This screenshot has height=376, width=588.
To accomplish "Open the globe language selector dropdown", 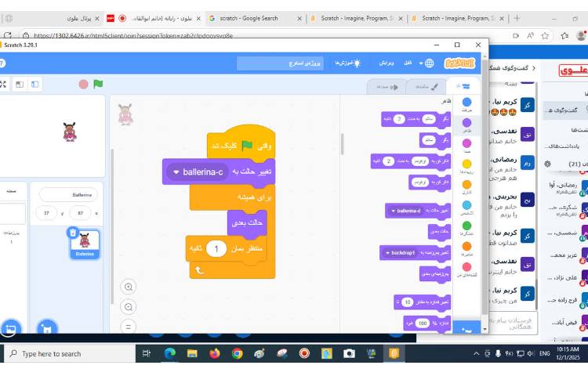I will (x=427, y=63).
